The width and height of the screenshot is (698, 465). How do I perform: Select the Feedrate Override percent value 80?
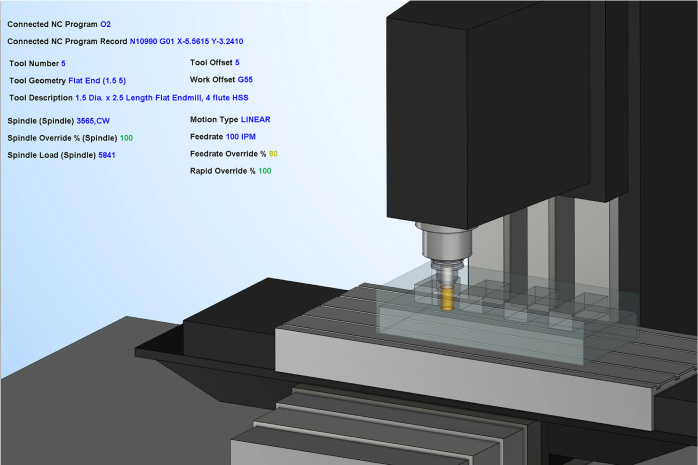(273, 154)
